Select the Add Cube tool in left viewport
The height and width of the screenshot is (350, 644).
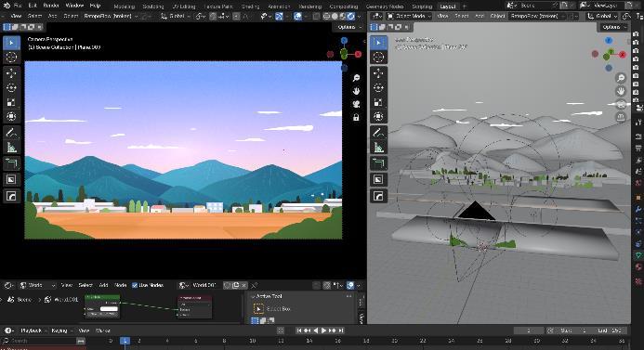coord(11,163)
